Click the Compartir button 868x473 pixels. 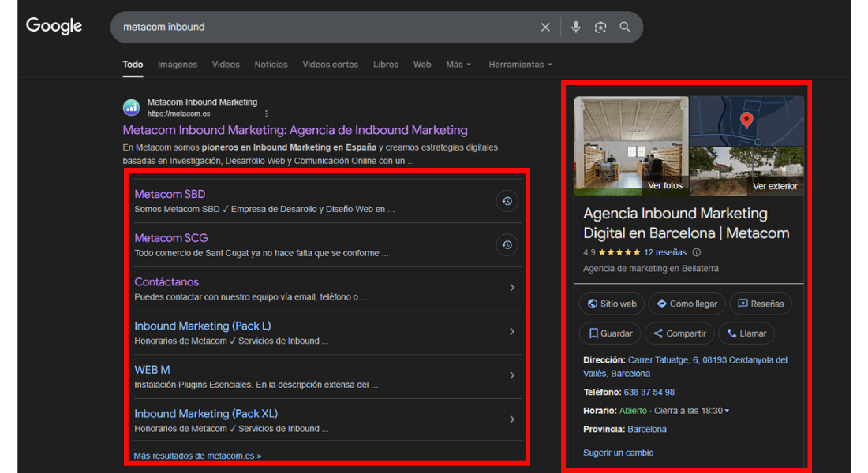tap(679, 333)
